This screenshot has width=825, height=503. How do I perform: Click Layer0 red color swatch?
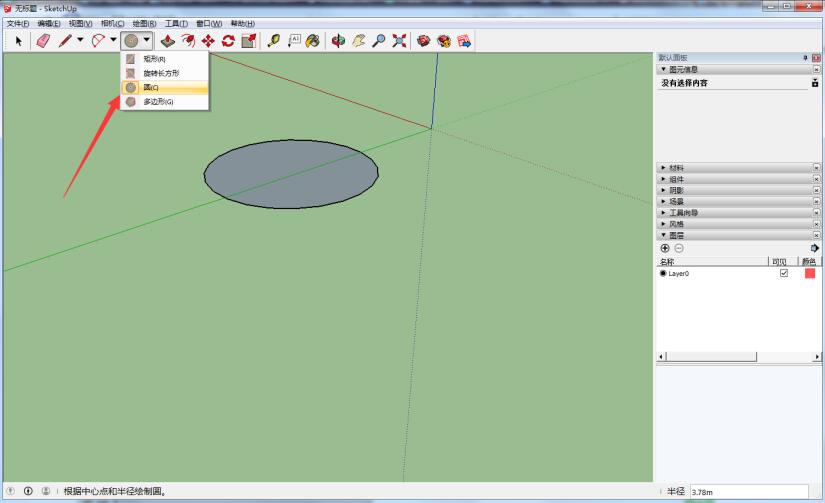810,273
